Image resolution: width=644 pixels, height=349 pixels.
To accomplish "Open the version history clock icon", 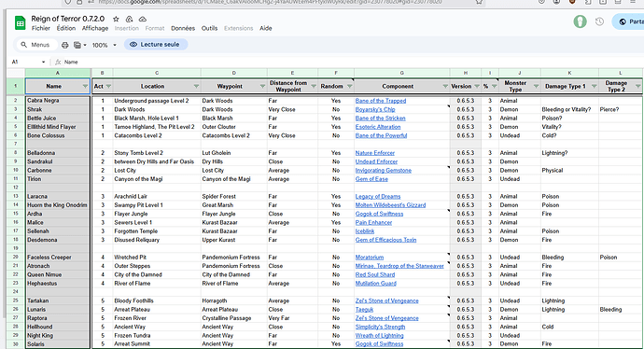I will tap(599, 21).
